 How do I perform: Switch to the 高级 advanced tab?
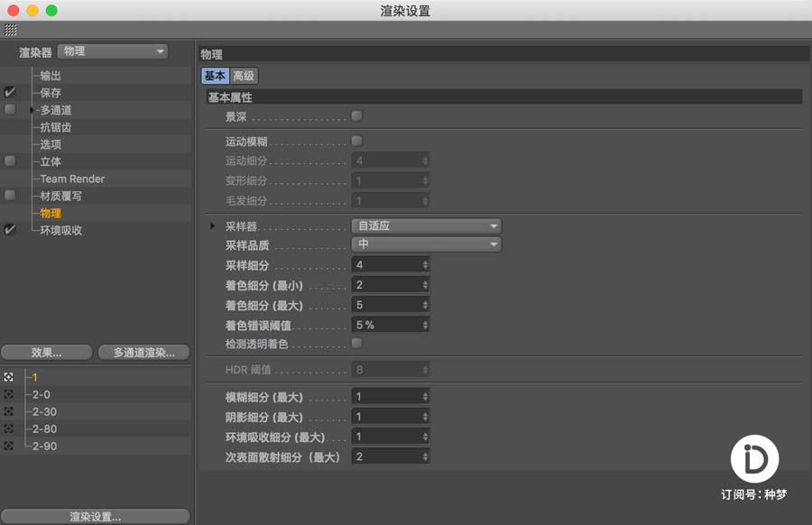point(244,77)
